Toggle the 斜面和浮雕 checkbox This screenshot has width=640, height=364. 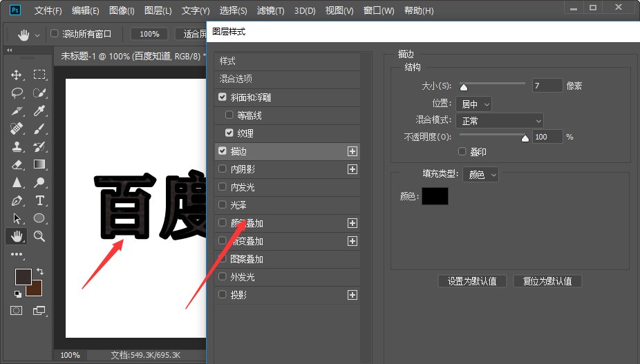(222, 97)
